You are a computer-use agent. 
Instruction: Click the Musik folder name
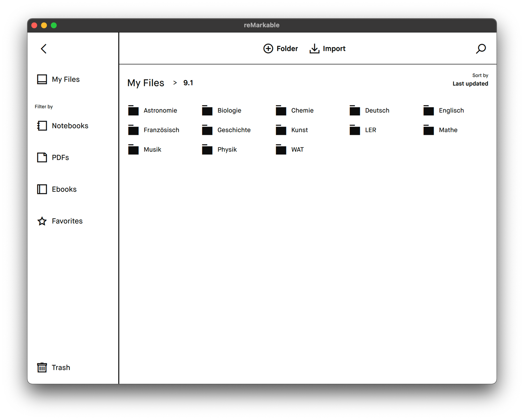click(x=152, y=150)
